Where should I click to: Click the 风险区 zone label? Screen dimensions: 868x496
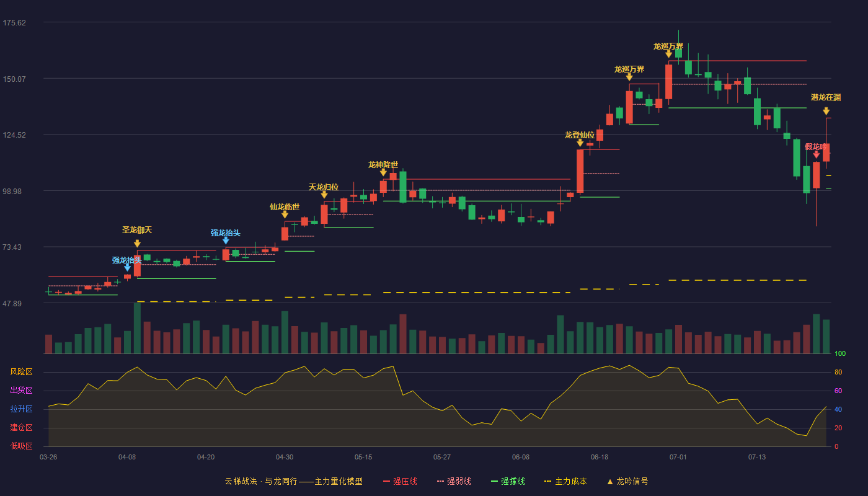point(21,372)
